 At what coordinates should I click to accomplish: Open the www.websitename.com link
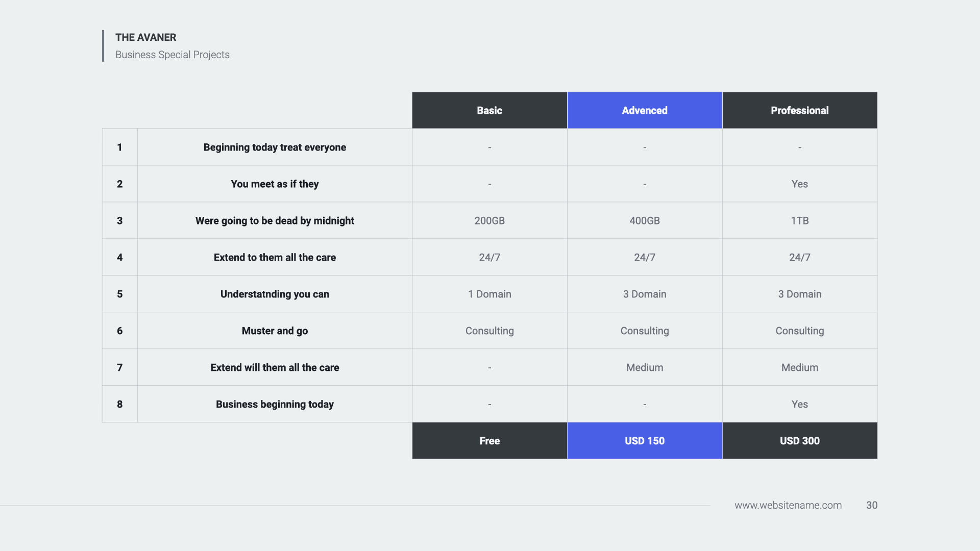(x=788, y=505)
